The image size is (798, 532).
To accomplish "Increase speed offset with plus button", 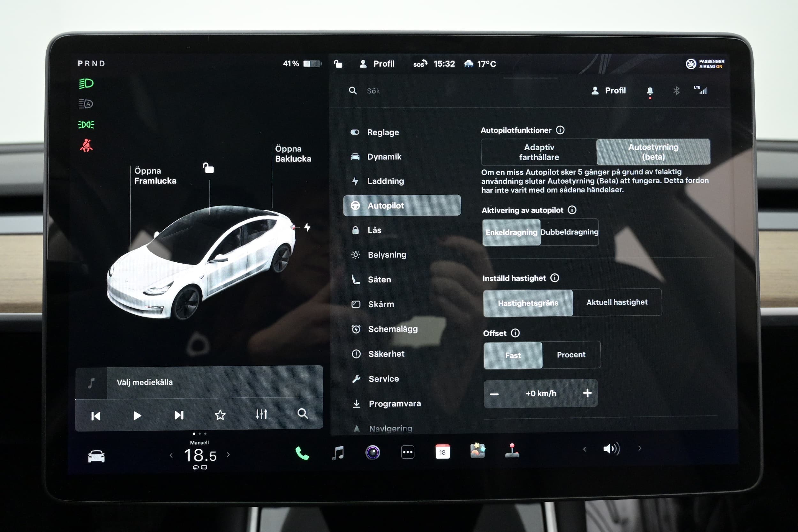I will pos(587,393).
